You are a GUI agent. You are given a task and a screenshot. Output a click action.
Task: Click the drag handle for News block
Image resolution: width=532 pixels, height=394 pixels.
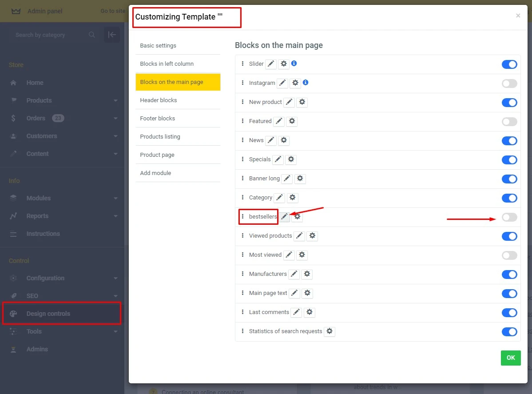tap(242, 140)
